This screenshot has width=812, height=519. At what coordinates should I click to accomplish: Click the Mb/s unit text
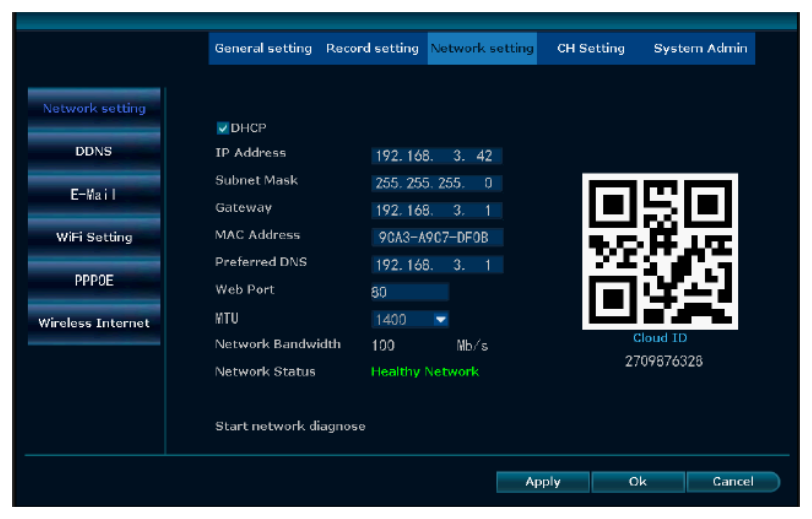coord(473,345)
